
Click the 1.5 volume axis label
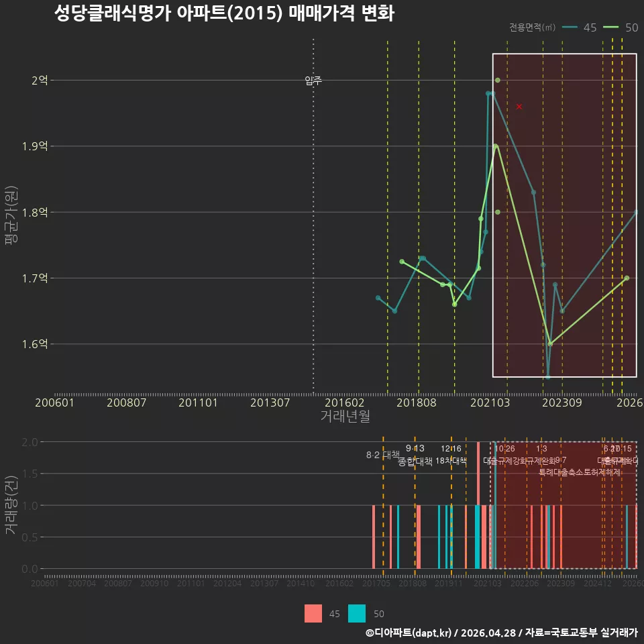click(30, 474)
